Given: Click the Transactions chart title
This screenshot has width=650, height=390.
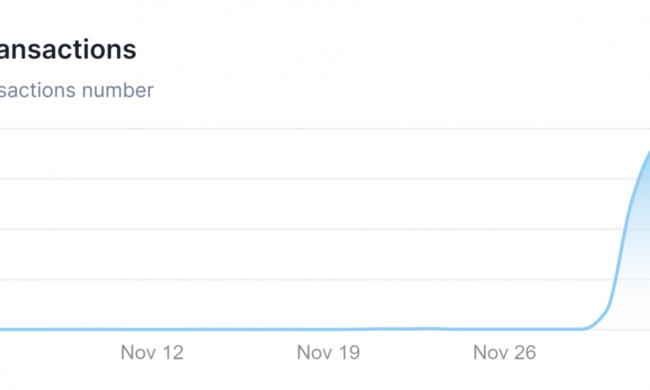Looking at the screenshot, I should point(68,49).
